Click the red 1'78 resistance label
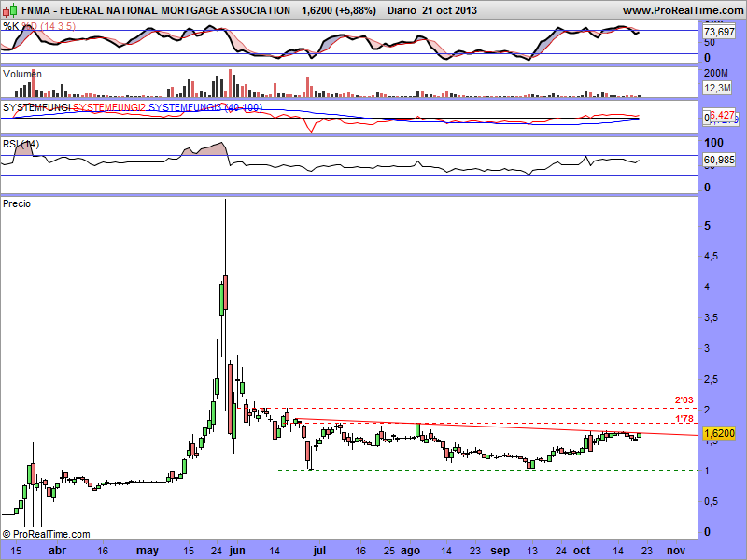The height and width of the screenshot is (560, 747). click(x=684, y=419)
